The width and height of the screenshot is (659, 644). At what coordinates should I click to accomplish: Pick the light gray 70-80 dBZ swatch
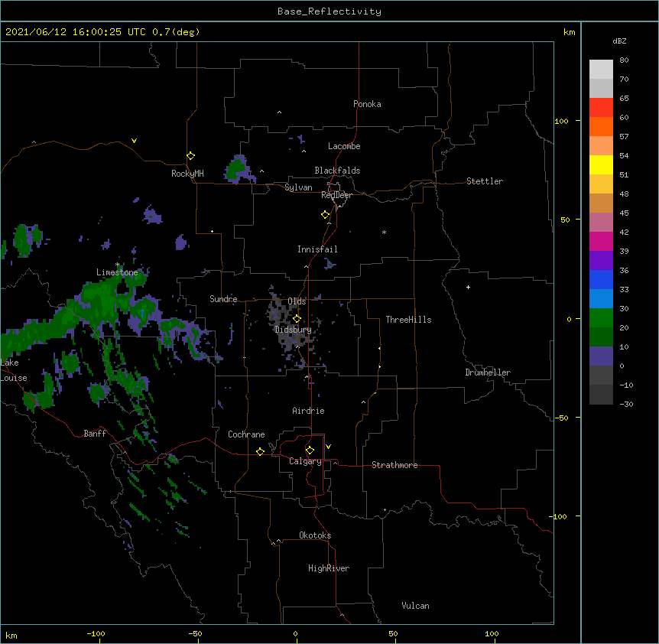601,70
